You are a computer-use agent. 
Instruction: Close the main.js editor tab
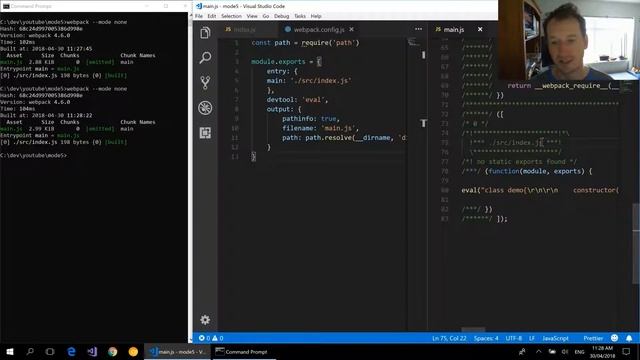480,29
